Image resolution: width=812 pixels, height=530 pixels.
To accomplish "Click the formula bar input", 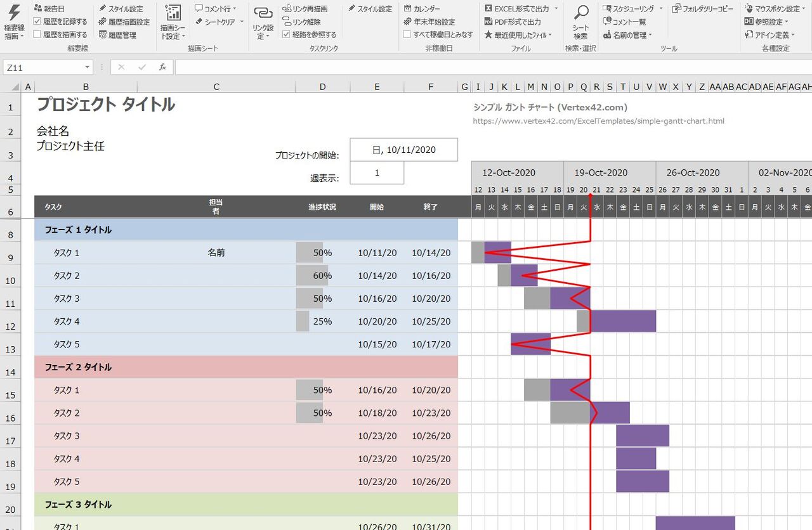I will pos(493,67).
